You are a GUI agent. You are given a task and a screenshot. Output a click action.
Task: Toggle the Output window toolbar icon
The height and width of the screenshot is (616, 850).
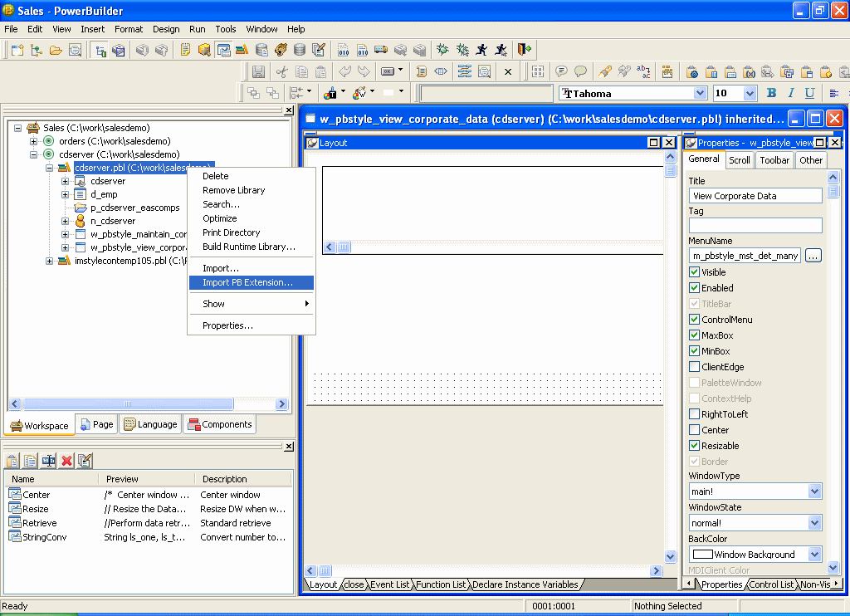tap(118, 51)
